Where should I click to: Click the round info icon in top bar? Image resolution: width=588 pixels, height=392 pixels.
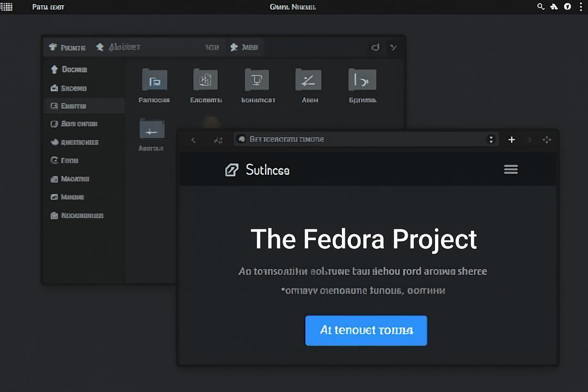567,7
